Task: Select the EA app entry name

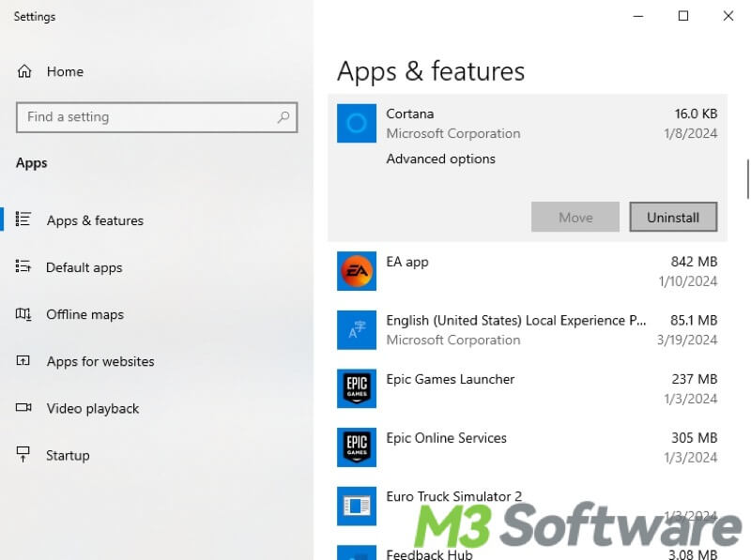Action: point(407,262)
